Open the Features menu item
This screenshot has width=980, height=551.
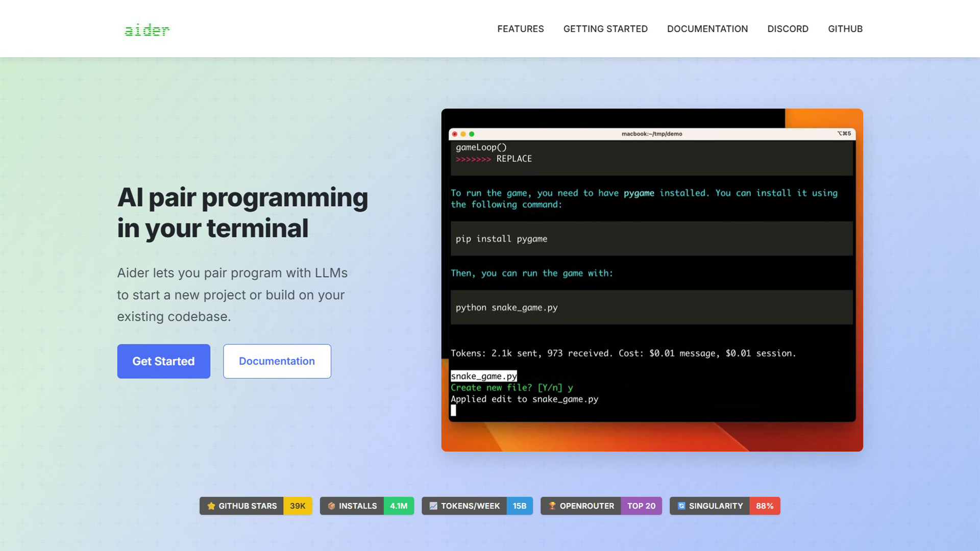click(x=520, y=29)
